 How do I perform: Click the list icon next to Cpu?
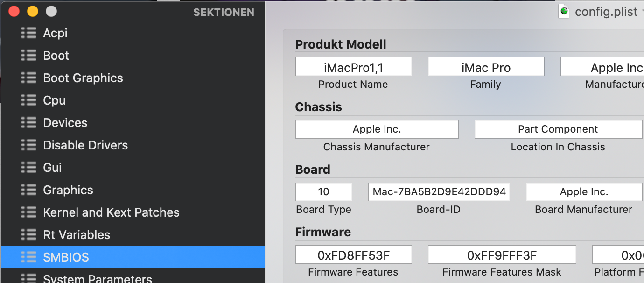[x=29, y=100]
